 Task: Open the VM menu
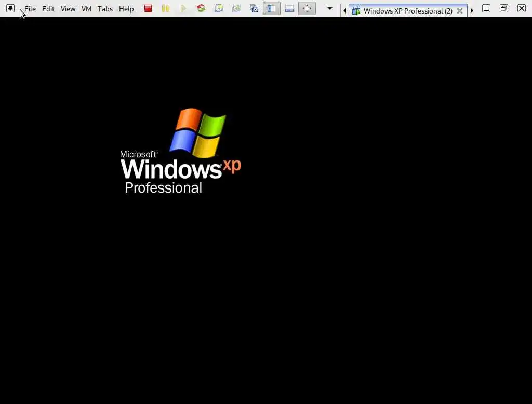pyautogui.click(x=87, y=9)
